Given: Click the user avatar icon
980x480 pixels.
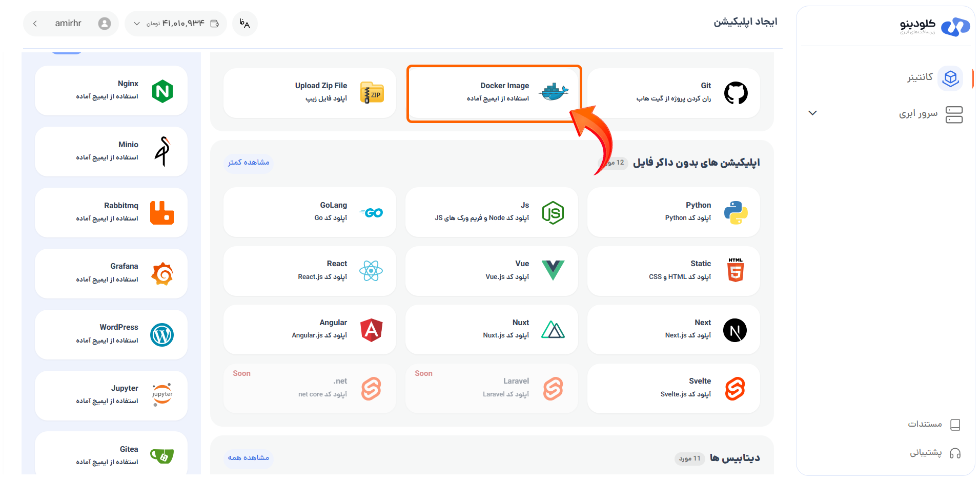Looking at the screenshot, I should 105,24.
